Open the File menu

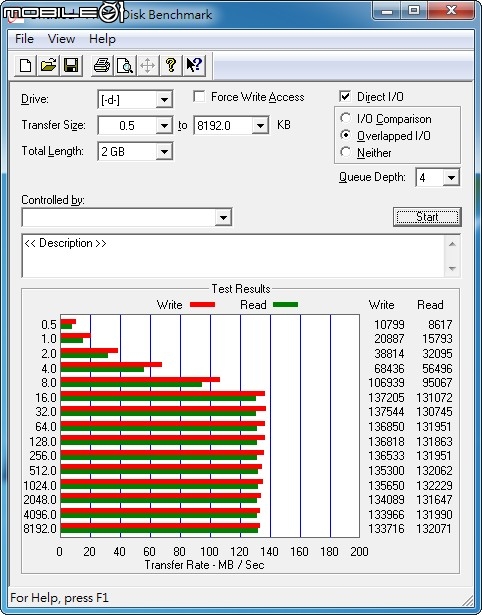point(24,39)
